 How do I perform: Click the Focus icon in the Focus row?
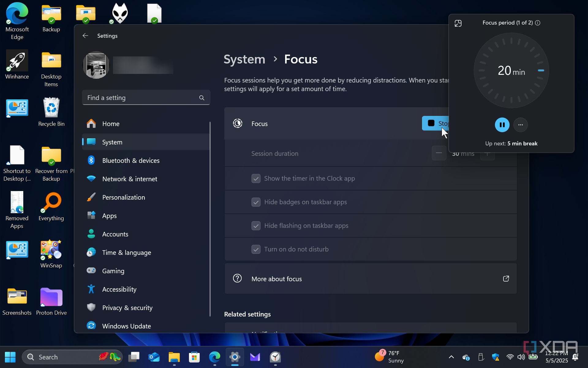(238, 124)
